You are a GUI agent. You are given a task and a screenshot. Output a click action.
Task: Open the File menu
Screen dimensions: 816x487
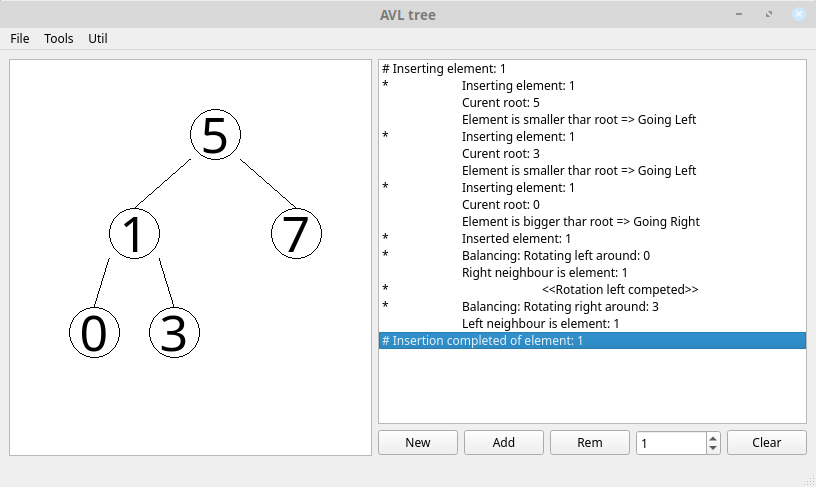(x=20, y=38)
